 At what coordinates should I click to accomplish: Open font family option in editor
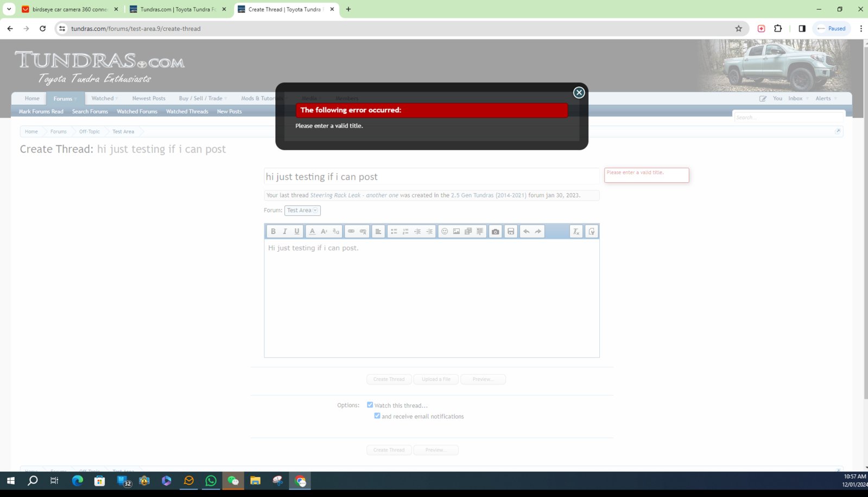[x=336, y=232]
